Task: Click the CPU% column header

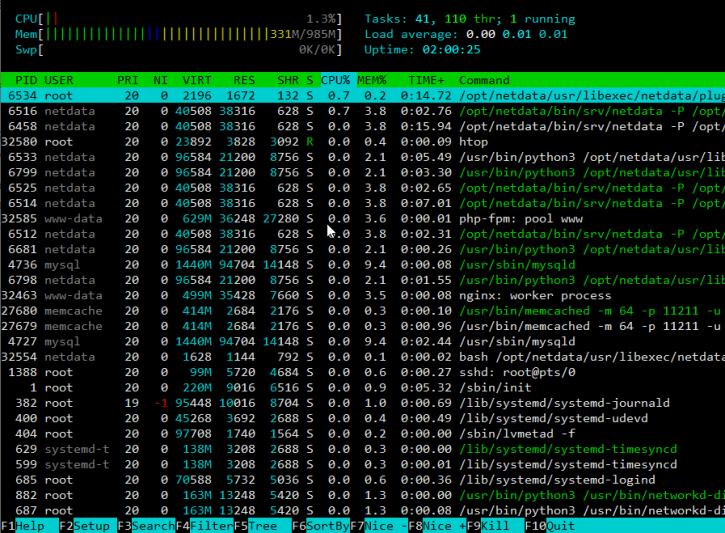Action: point(336,79)
